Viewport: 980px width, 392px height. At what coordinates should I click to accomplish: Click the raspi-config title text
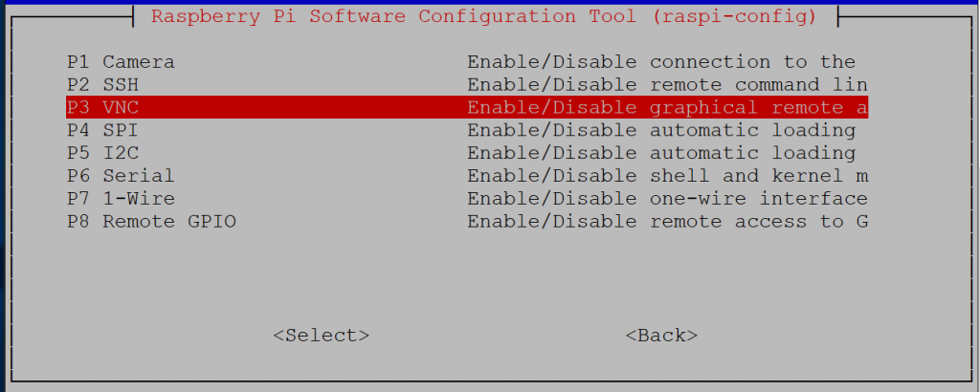tap(483, 17)
